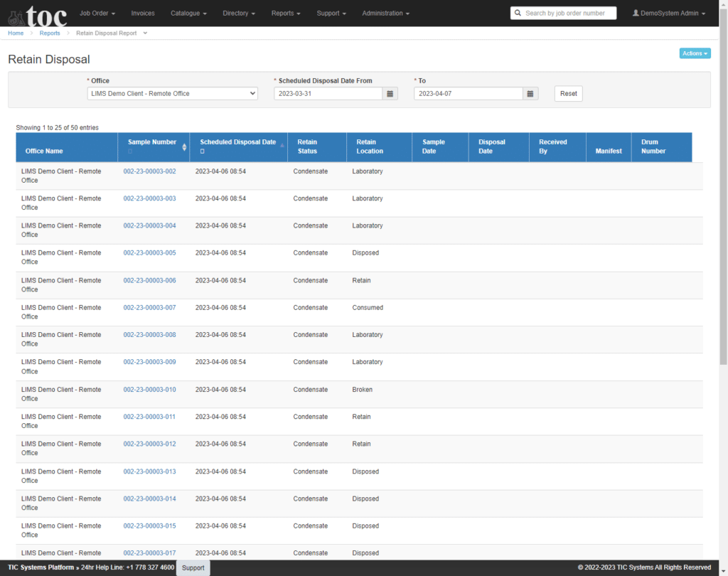Open calendar picker for Scheduled Disposal Date From
The height and width of the screenshot is (576, 728).
coord(390,94)
